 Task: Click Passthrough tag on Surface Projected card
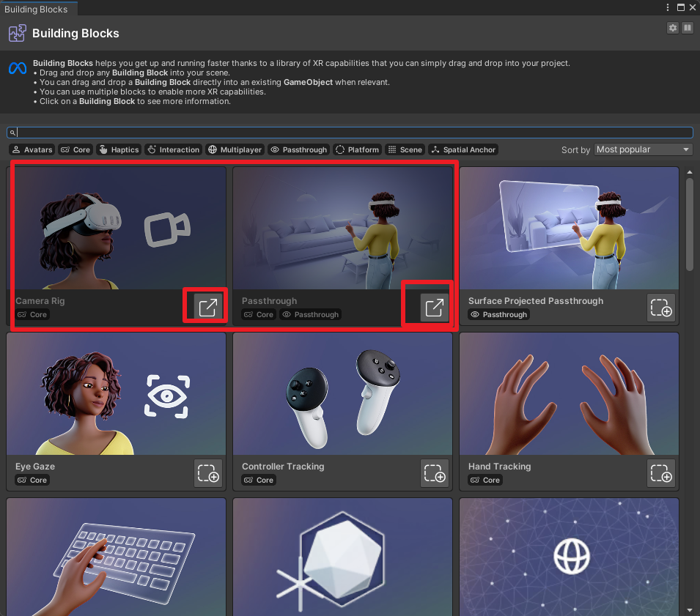click(498, 314)
